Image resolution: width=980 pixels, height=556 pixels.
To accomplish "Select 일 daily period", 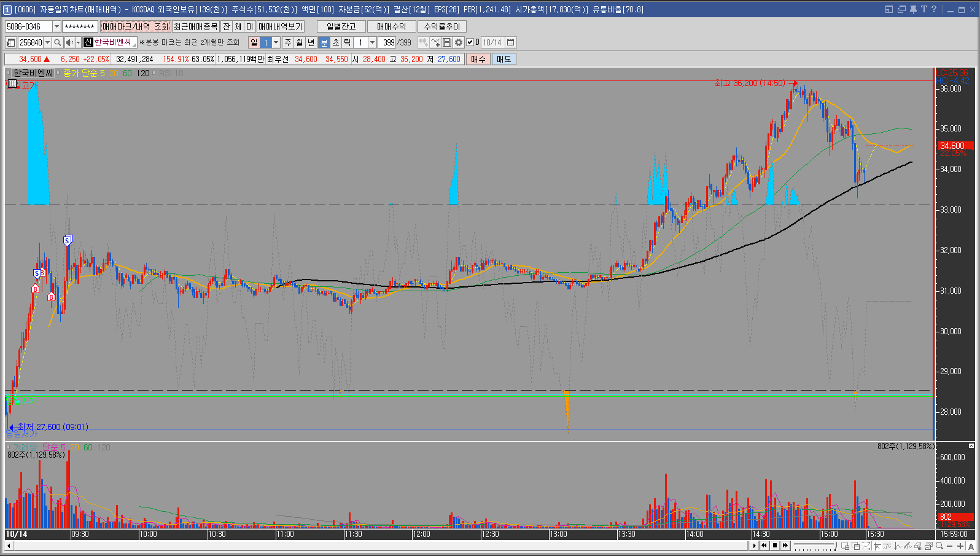I will pyautogui.click(x=254, y=42).
